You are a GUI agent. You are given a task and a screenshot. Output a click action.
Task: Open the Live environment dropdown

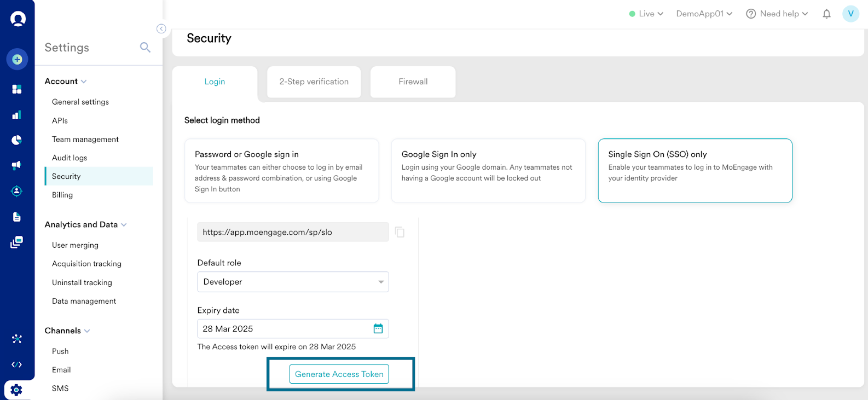pos(646,14)
